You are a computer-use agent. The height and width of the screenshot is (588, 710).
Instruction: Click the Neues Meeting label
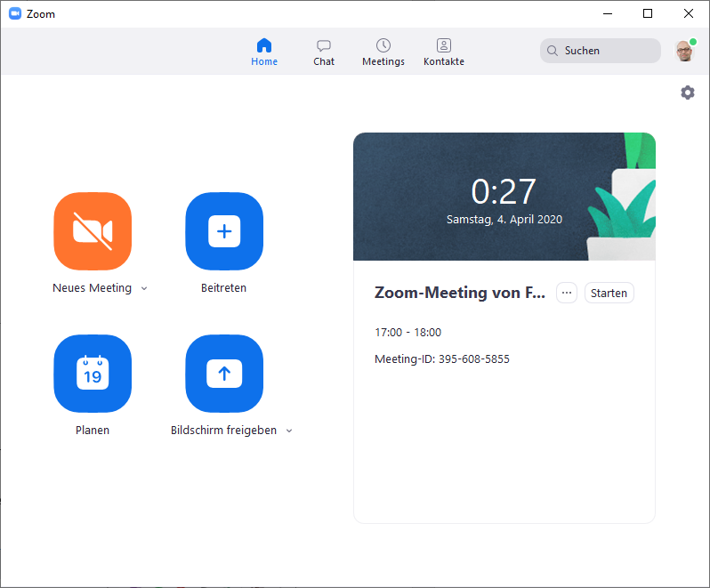[x=92, y=288]
